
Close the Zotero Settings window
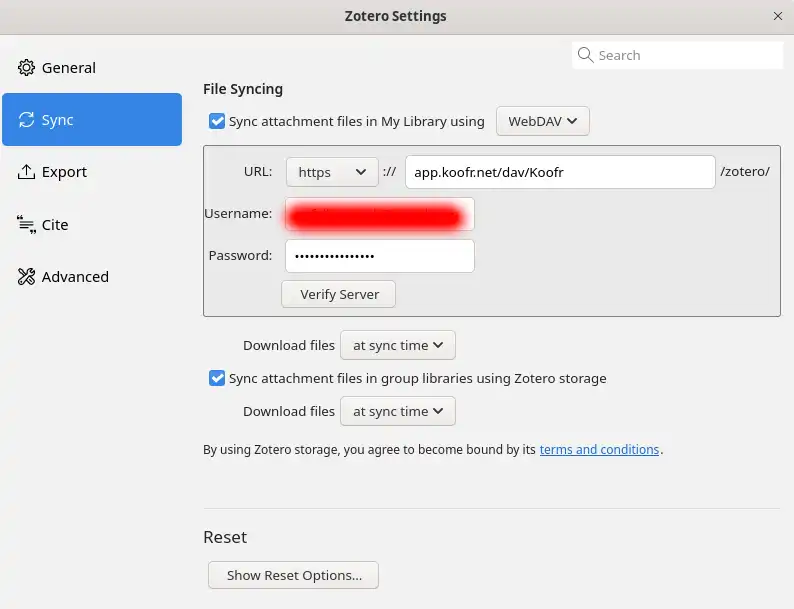[x=778, y=16]
